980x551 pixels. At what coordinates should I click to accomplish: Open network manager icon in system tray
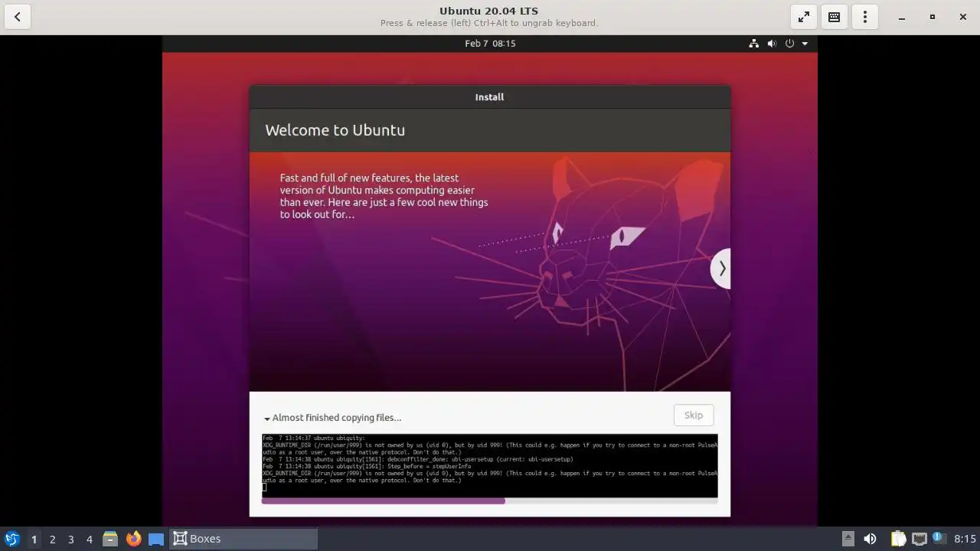pos(919,539)
